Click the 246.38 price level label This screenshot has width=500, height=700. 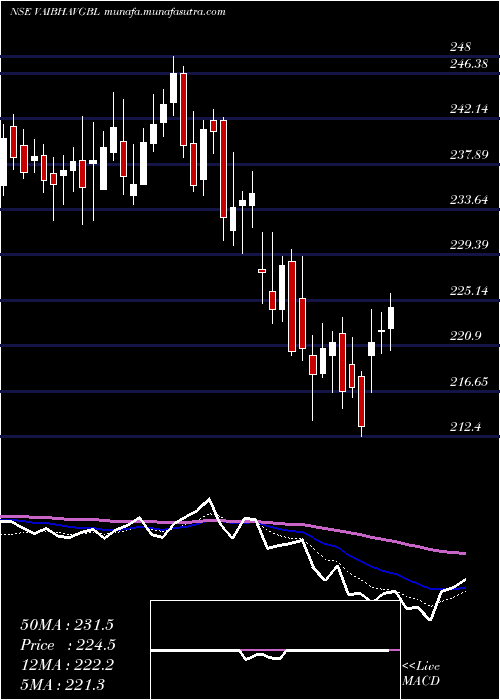click(x=468, y=65)
